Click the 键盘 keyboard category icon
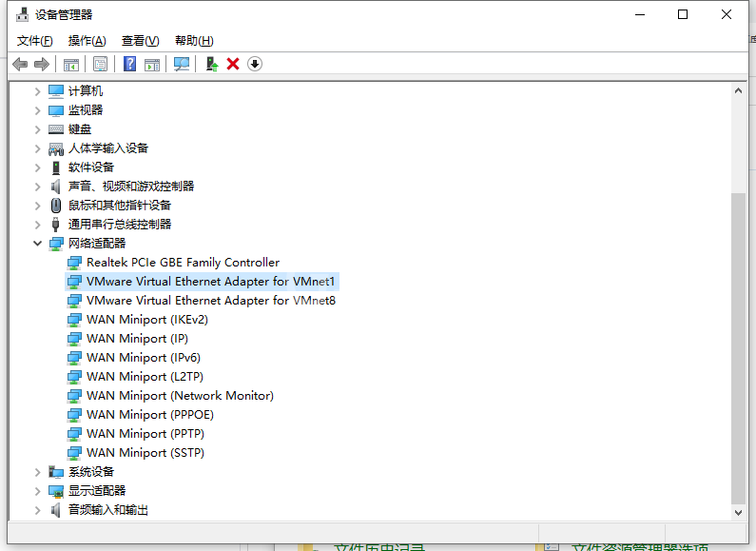Screen dimensions: 756x551 coord(56,129)
